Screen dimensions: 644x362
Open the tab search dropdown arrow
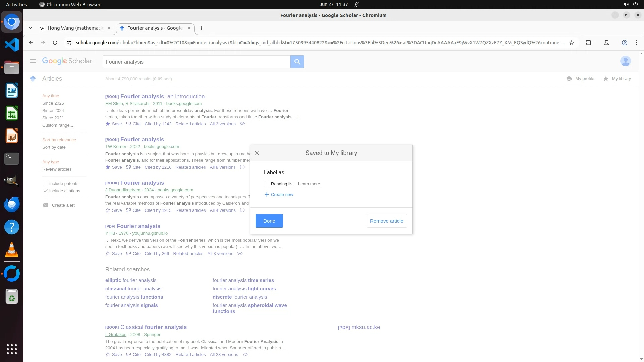click(x=30, y=28)
